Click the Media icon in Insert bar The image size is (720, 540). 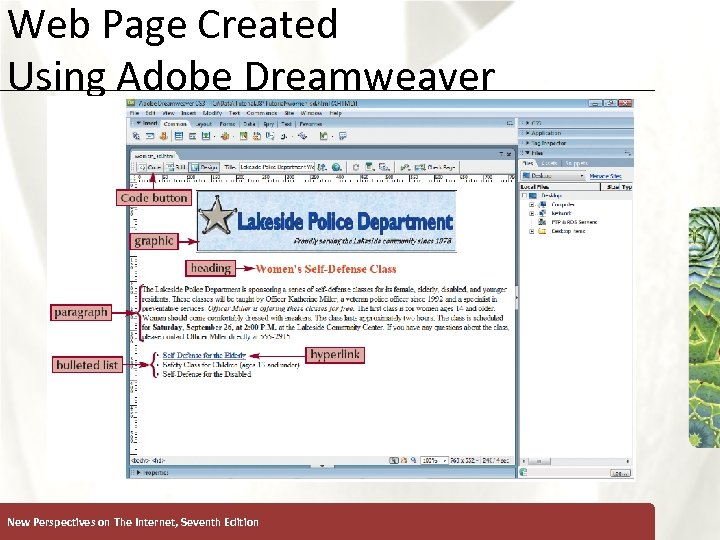pos(225,136)
